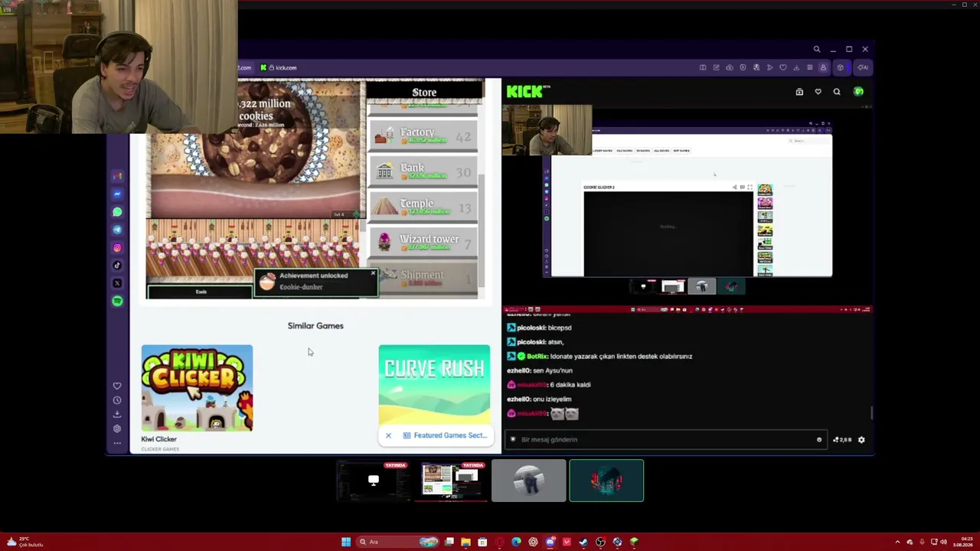This screenshot has width=980, height=551.
Task: Close the Featured Games Section popup
Action: (x=388, y=435)
